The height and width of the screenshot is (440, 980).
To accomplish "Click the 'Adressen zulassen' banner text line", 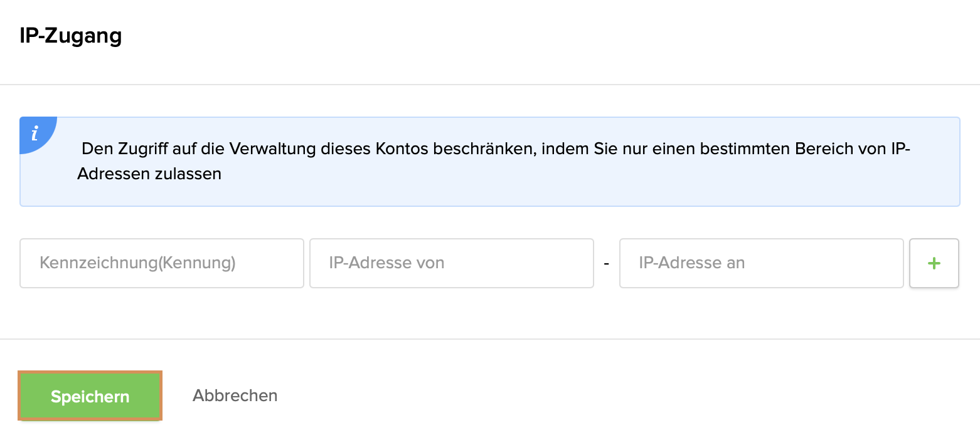I will pos(149,174).
